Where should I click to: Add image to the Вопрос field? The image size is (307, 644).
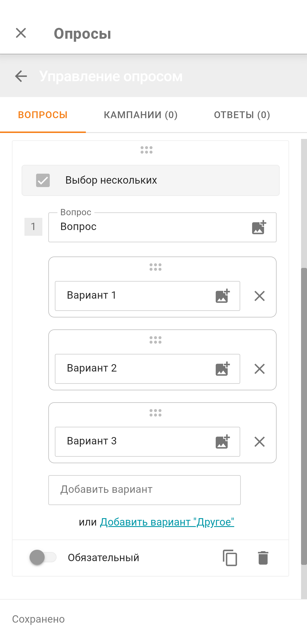pyautogui.click(x=259, y=227)
